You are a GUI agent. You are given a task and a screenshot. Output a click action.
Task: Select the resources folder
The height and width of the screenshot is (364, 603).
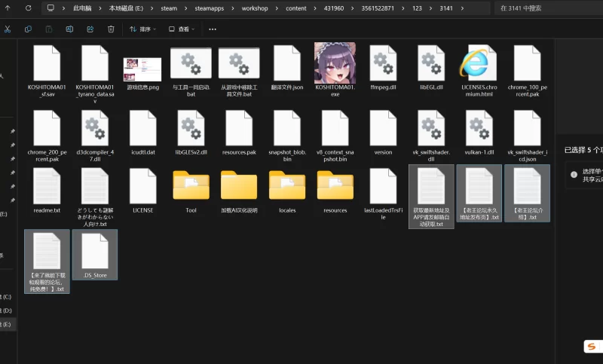pos(335,191)
